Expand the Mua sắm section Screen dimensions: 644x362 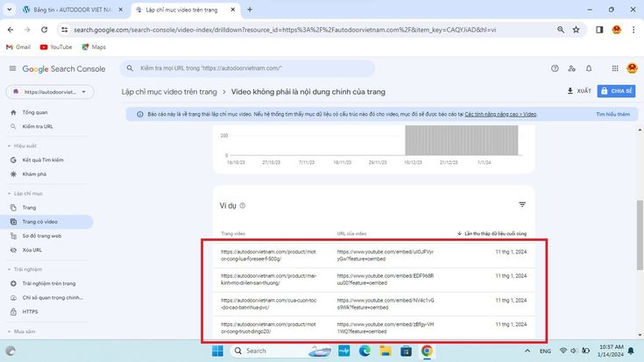point(21,331)
